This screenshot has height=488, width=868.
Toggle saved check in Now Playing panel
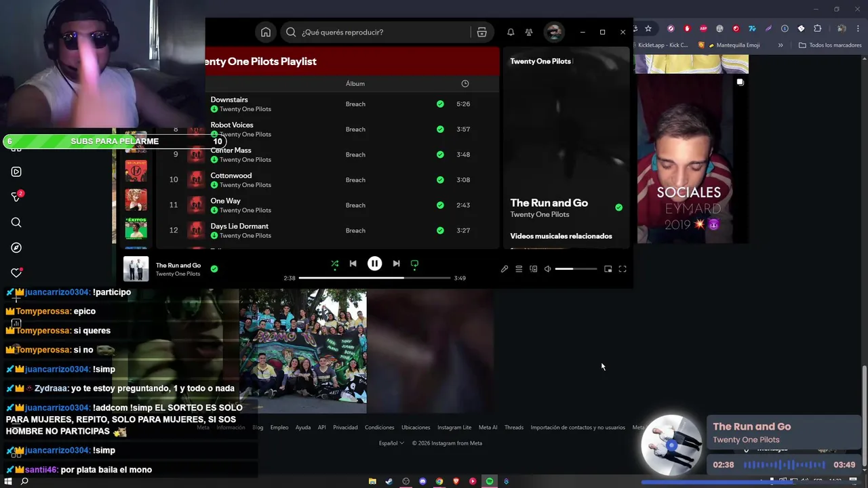point(618,207)
